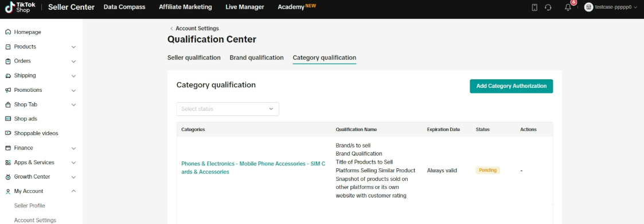Open the notification bell icon
Screen dimensions: 644x224
coord(568,7)
